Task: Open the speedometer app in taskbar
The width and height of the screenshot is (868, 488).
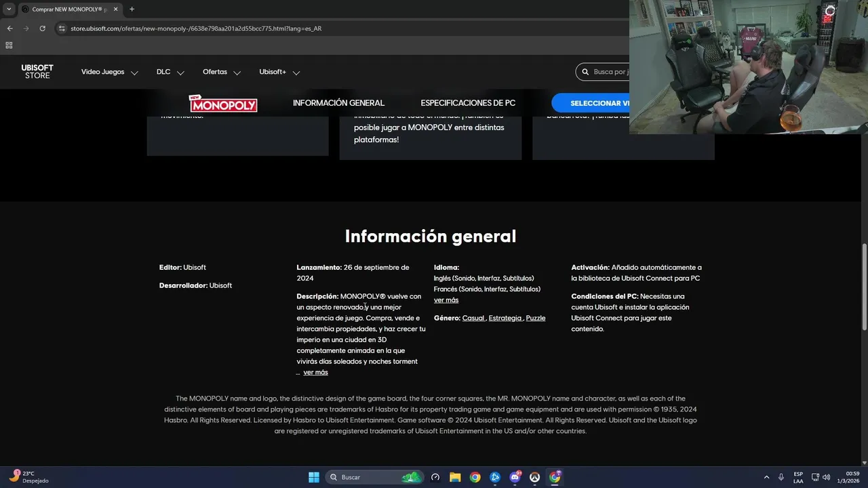Action: pos(435,477)
